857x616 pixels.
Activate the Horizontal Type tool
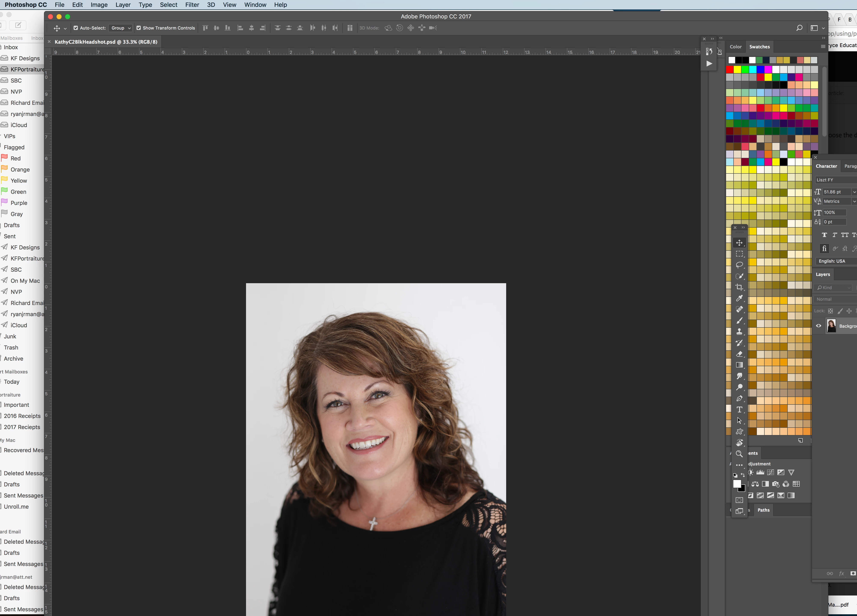[x=739, y=409]
